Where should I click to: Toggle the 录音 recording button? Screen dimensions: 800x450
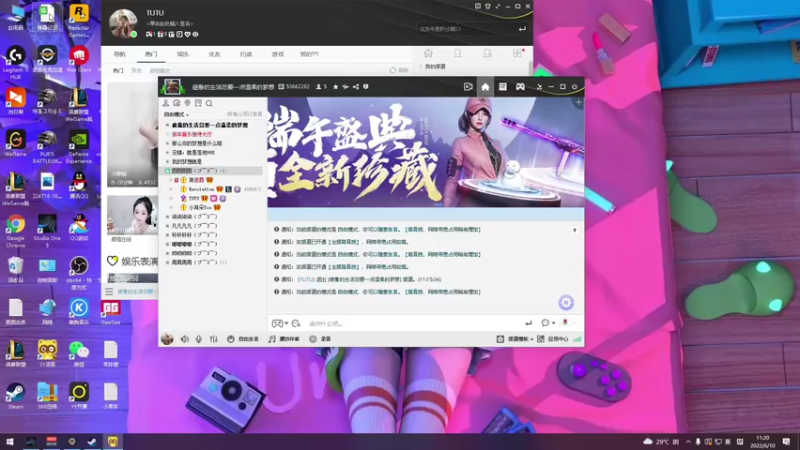click(320, 339)
